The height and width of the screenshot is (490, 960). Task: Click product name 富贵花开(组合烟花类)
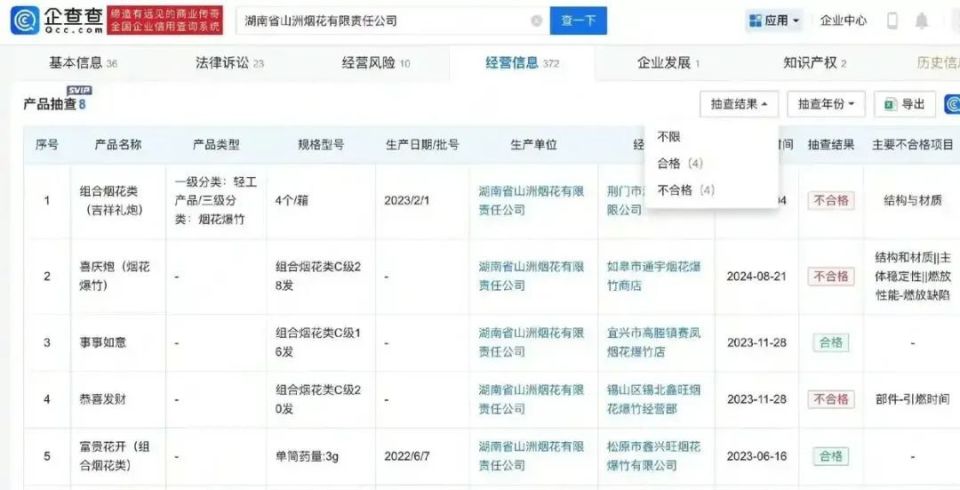click(114, 456)
